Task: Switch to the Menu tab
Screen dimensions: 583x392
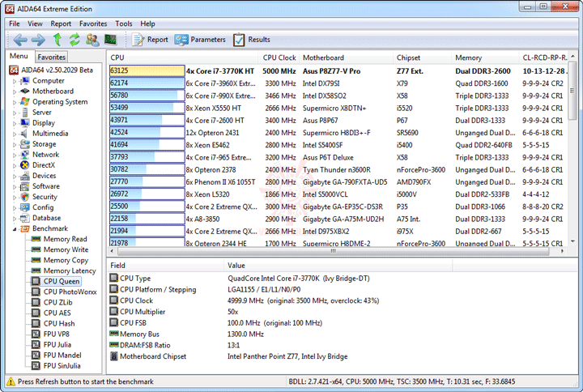Action: pos(19,56)
